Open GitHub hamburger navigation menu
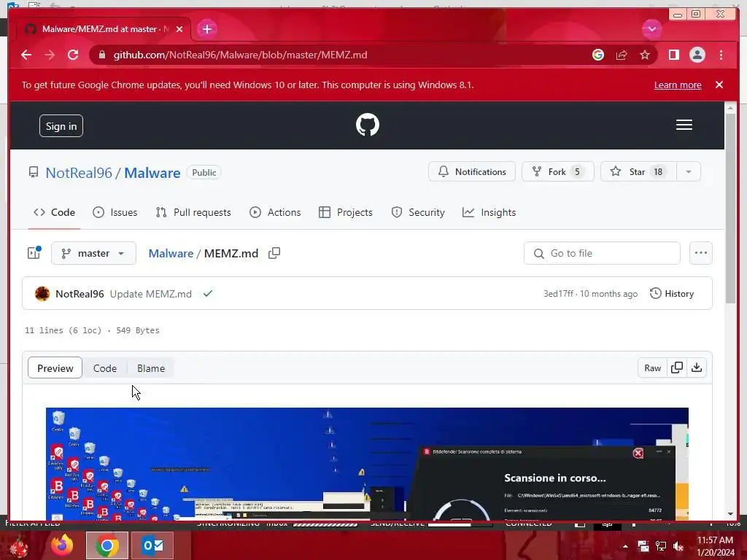747x560 pixels. tap(684, 125)
